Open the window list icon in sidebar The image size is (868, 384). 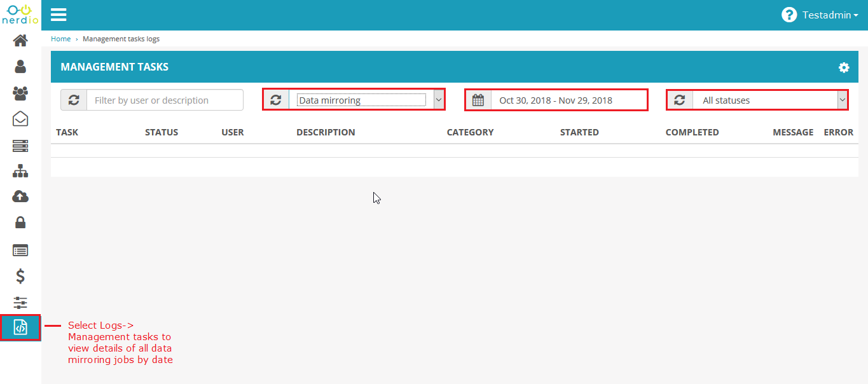(20, 250)
